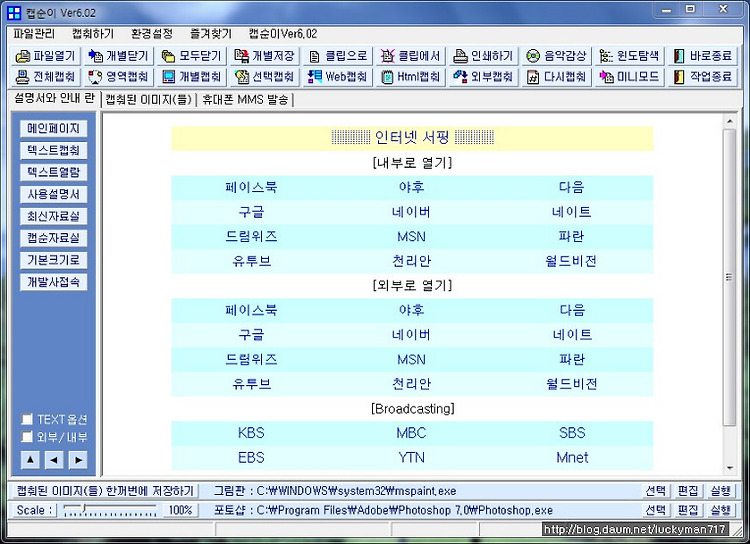Click 선택 button in 그림판 row
This screenshot has height=544, width=750.
tap(655, 491)
